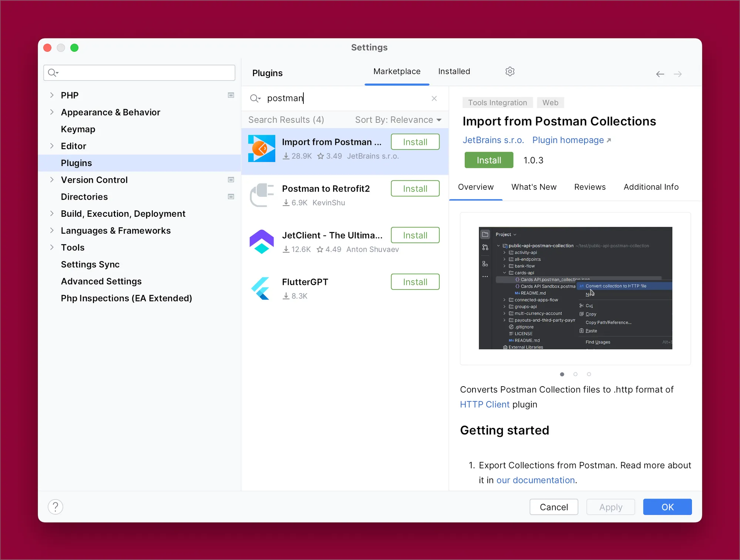
Task: Click the settings sidebar search field
Action: (x=139, y=73)
